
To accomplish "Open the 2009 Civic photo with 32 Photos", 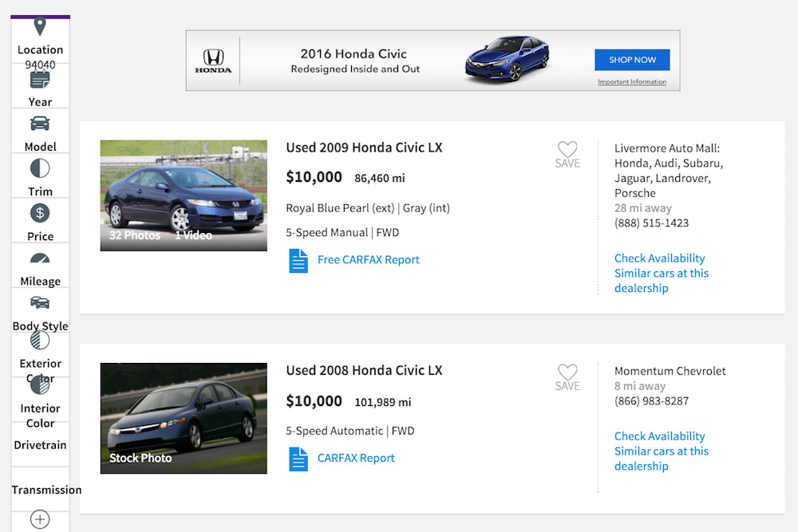I will tap(184, 196).
